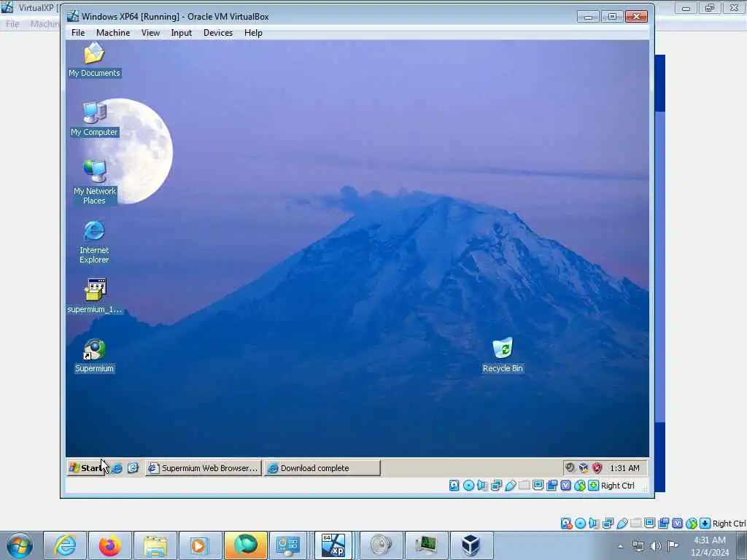Click Right Ctrl host key label in XP64 window

(x=617, y=485)
